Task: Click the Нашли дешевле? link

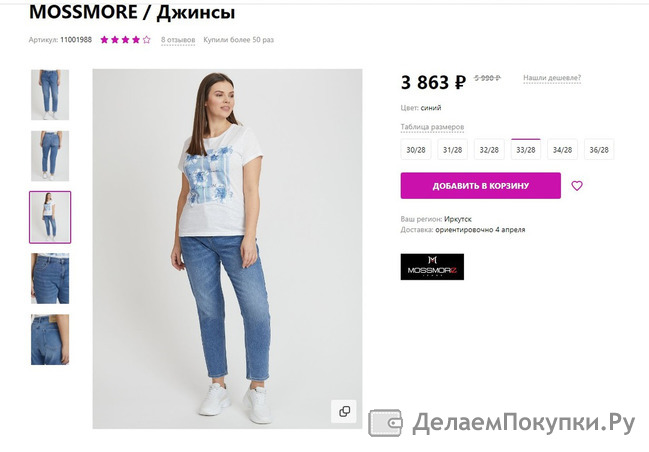Action: coord(552,78)
